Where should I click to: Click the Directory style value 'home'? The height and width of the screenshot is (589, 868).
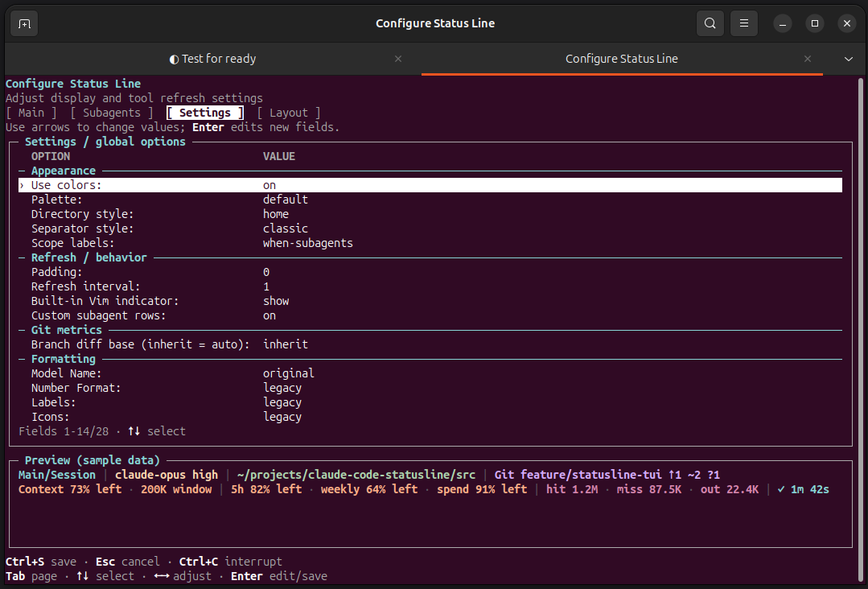pyautogui.click(x=276, y=214)
